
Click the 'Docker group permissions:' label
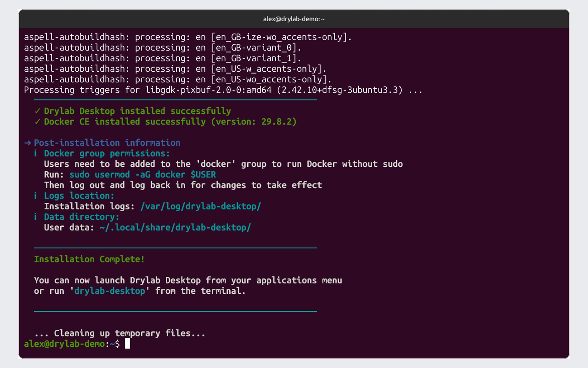click(107, 153)
